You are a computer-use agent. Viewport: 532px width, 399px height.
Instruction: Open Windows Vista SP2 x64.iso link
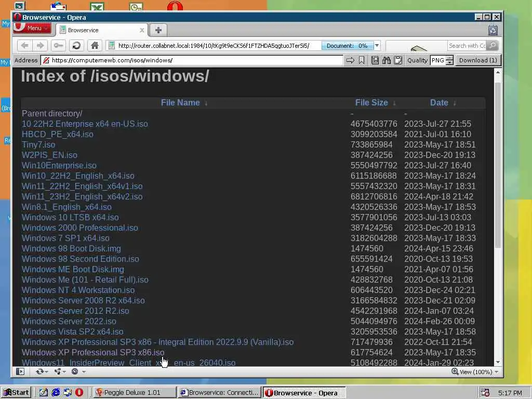coord(73,332)
